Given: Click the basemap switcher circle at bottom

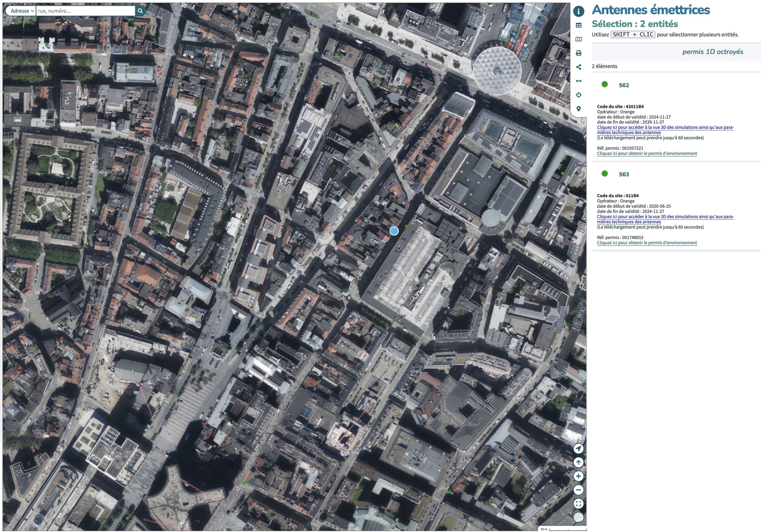Looking at the screenshot, I should (x=578, y=517).
